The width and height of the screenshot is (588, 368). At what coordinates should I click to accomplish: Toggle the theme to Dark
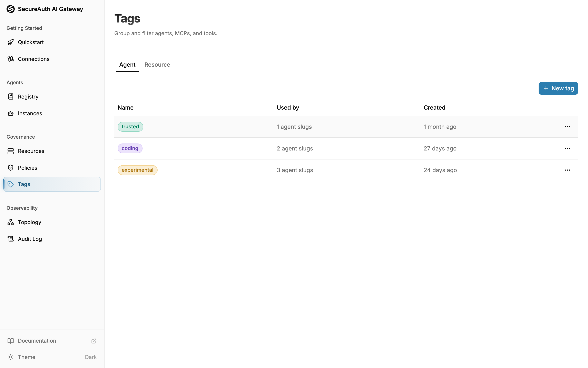(x=52, y=357)
